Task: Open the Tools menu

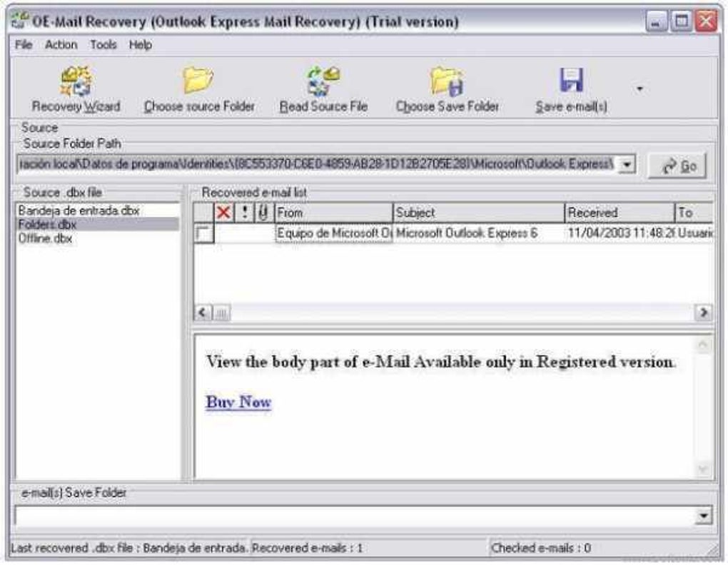Action: pos(103,45)
